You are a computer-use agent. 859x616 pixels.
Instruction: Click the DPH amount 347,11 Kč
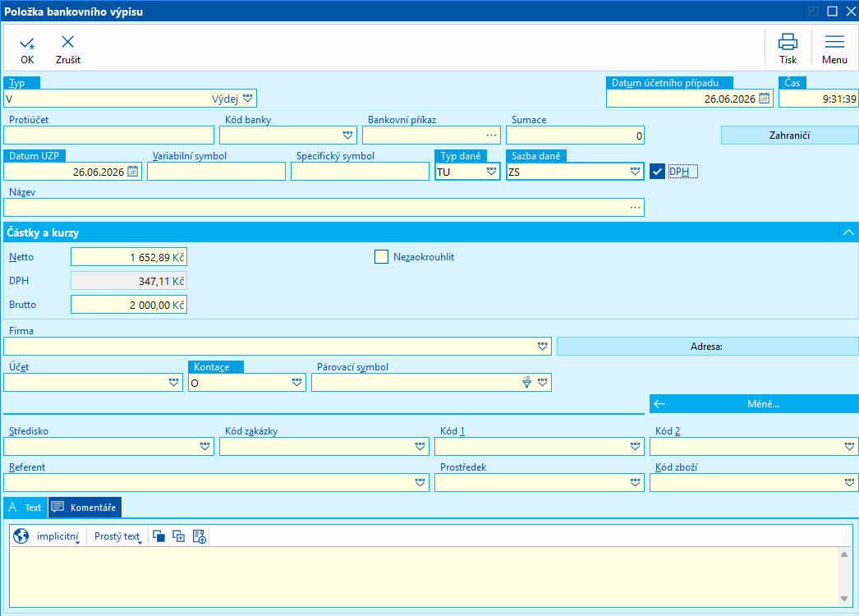[x=129, y=281]
